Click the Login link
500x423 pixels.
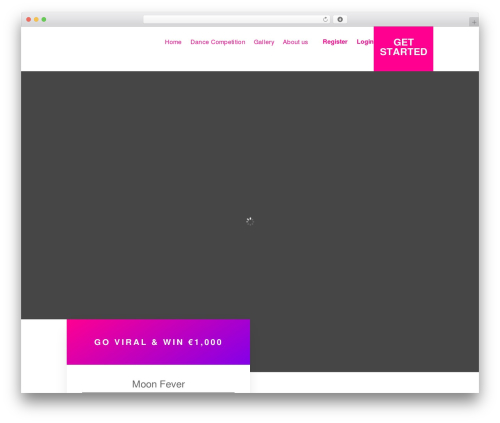tap(365, 42)
